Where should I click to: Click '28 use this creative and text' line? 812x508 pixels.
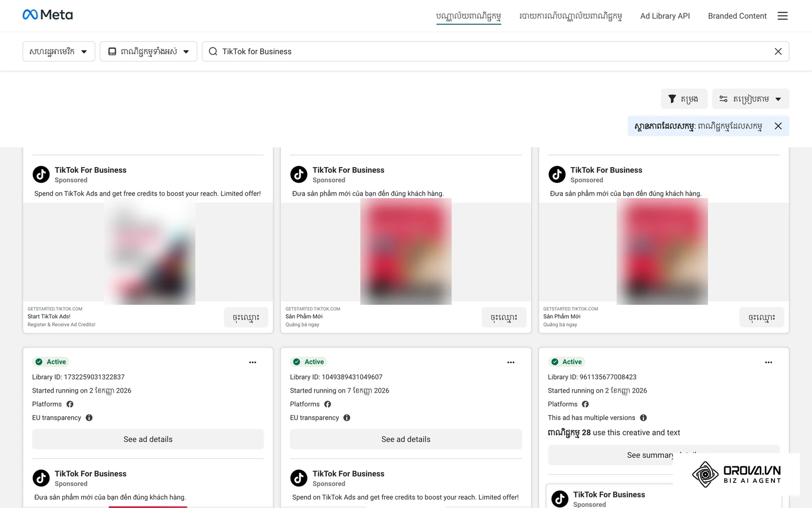pyautogui.click(x=614, y=433)
